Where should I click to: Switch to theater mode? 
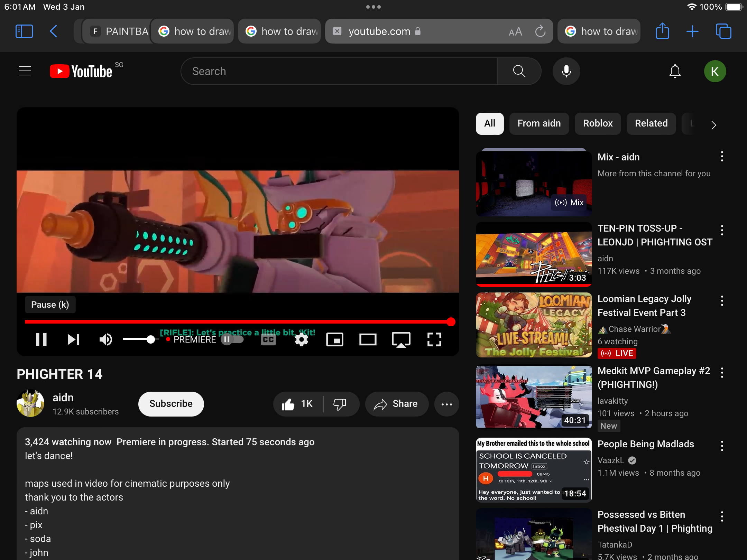pyautogui.click(x=368, y=339)
